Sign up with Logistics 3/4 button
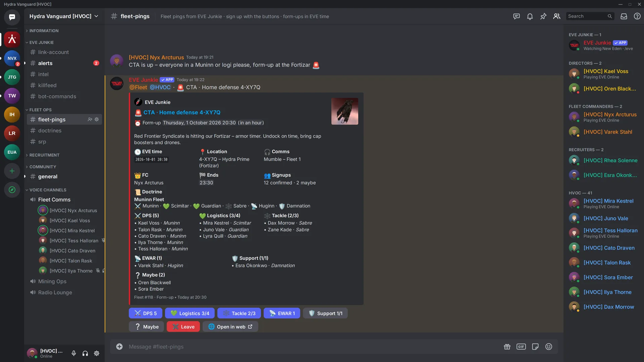Viewport: 644px width, 362px height. 190,313
